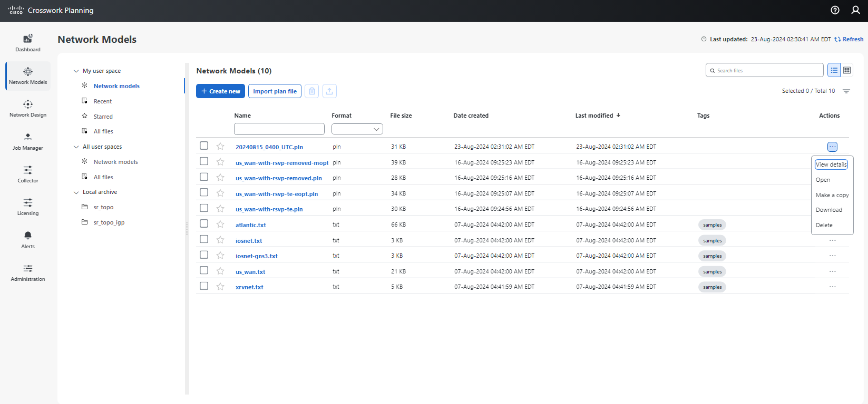Select checkbox for iosnet.txt
The image size is (868, 404).
pyautogui.click(x=204, y=239)
